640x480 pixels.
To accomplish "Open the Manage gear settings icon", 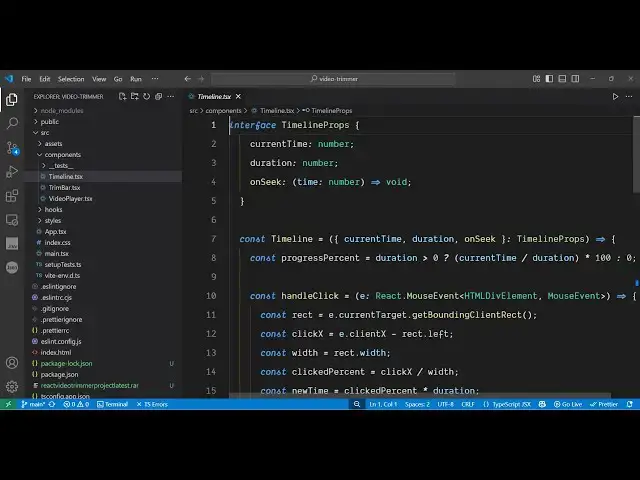I will (12, 386).
